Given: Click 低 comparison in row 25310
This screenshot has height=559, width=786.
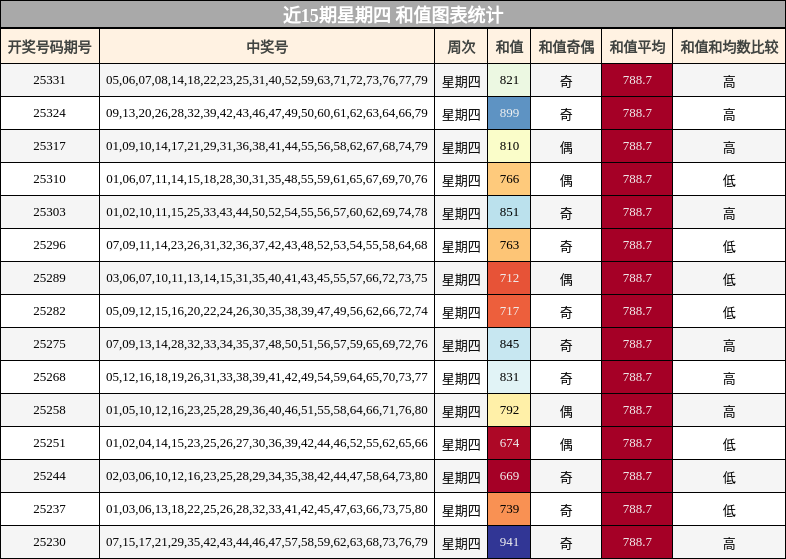Looking at the screenshot, I should point(729,181).
